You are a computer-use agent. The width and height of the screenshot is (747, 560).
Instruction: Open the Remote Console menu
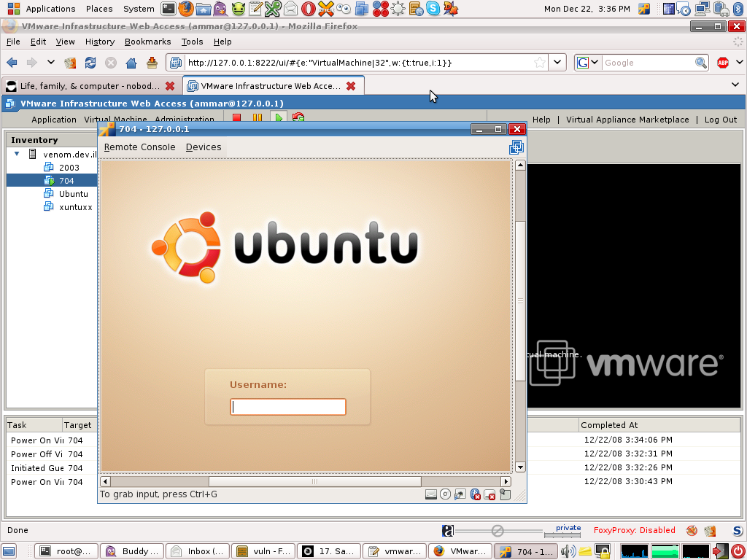tap(139, 147)
